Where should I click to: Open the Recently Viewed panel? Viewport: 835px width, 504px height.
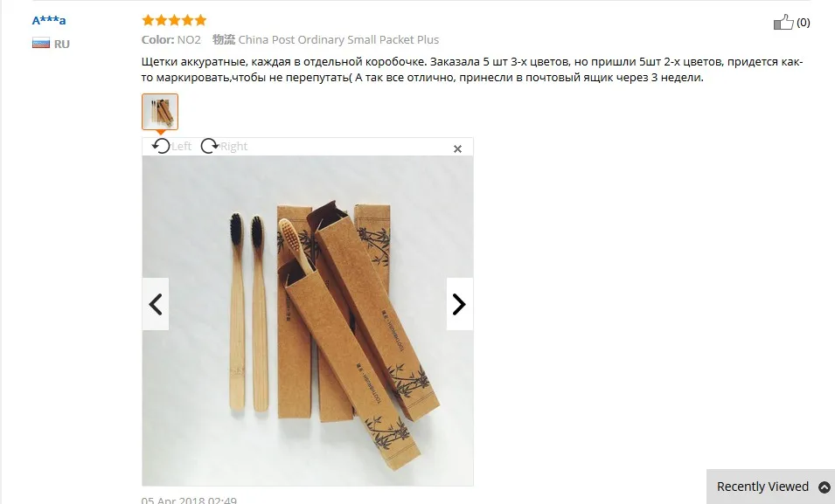[x=762, y=487]
